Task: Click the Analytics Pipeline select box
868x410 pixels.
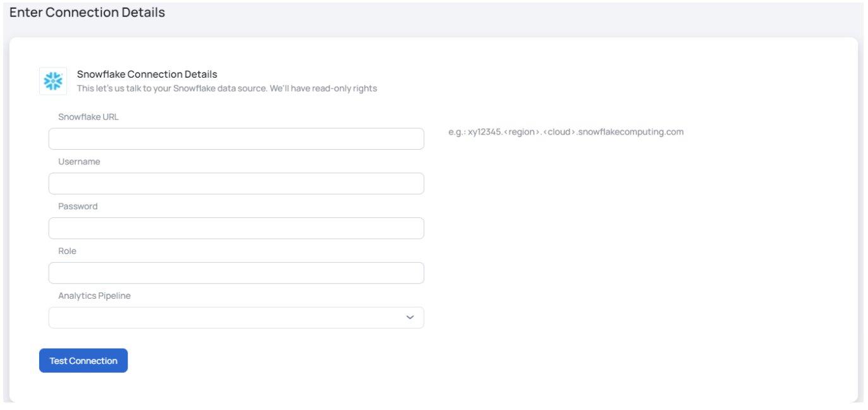Action: [x=228, y=318]
